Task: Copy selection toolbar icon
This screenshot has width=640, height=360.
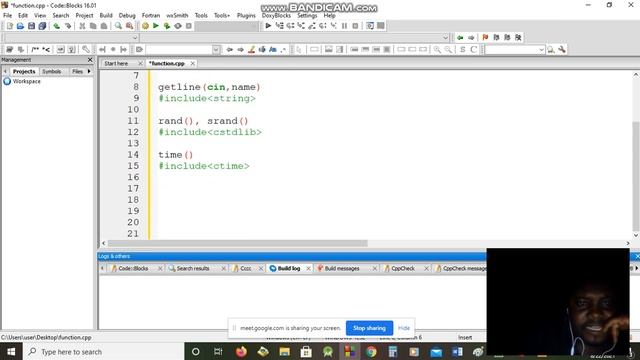Action: (x=93, y=26)
